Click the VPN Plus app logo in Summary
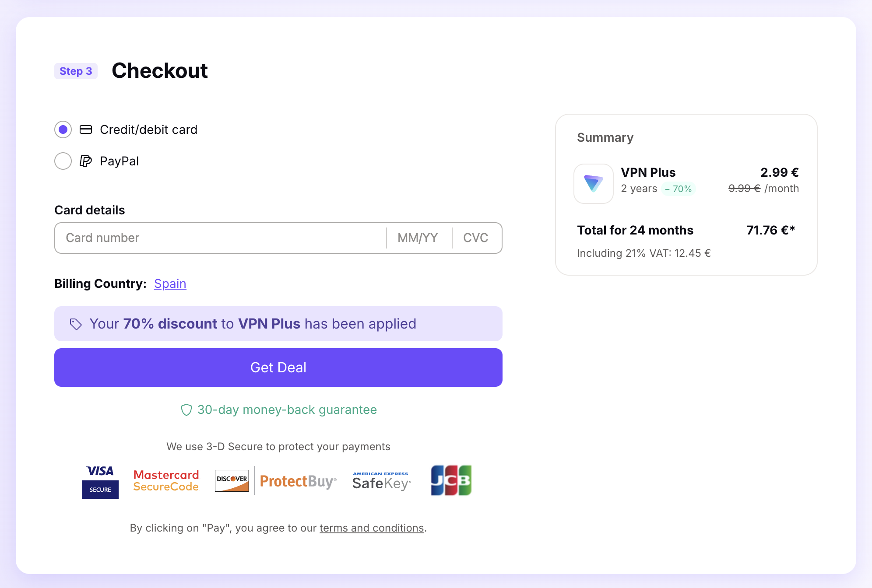 point(593,183)
